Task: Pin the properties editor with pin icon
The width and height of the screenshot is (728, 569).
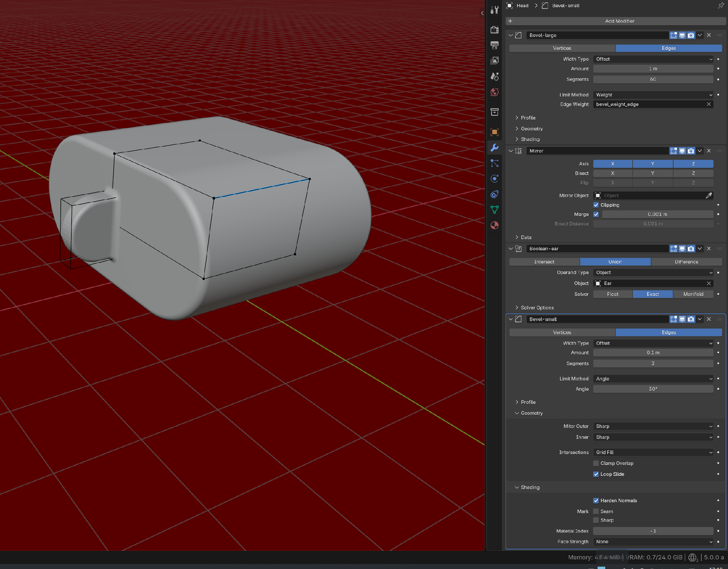Action: [x=721, y=6]
